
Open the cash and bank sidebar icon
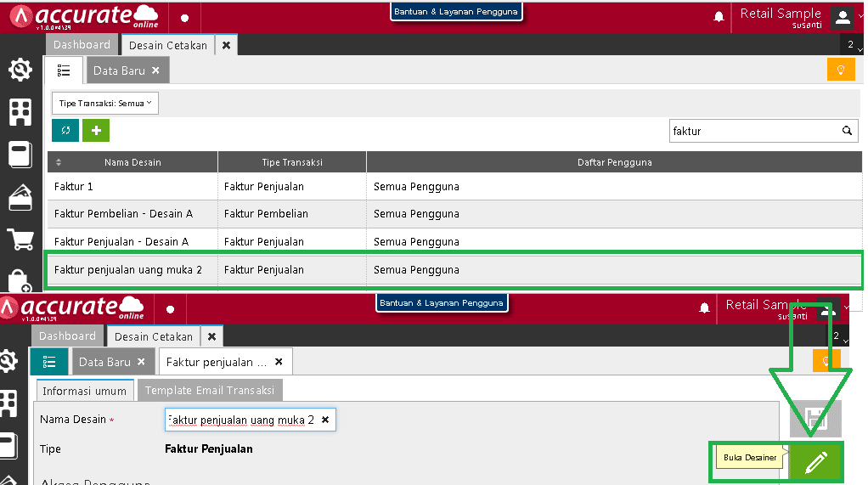coord(20,198)
